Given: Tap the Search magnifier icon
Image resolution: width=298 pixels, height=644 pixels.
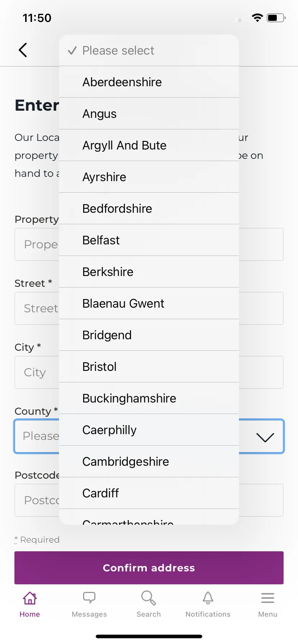Looking at the screenshot, I should pos(149,598).
